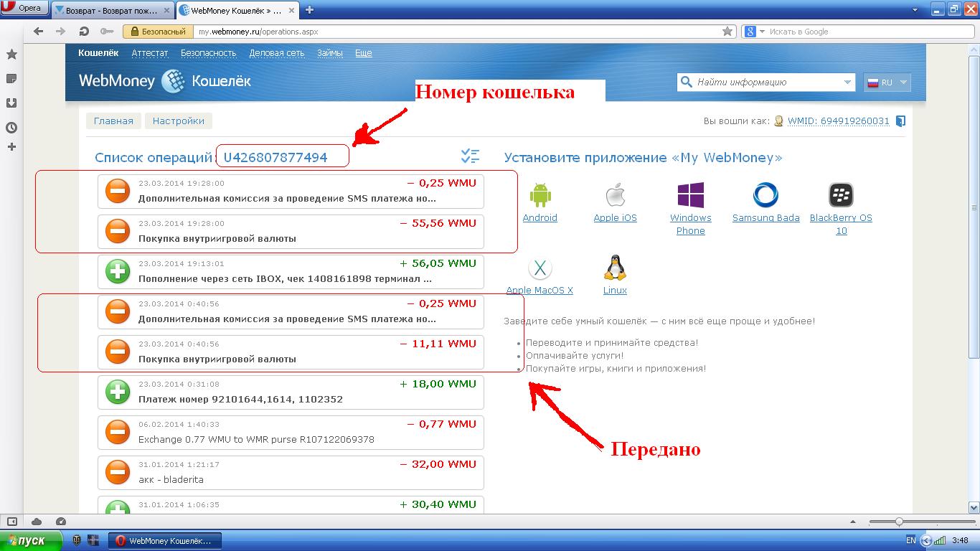Viewport: 980px width, 551px height.
Task: Go to Главная tab
Action: pos(113,121)
